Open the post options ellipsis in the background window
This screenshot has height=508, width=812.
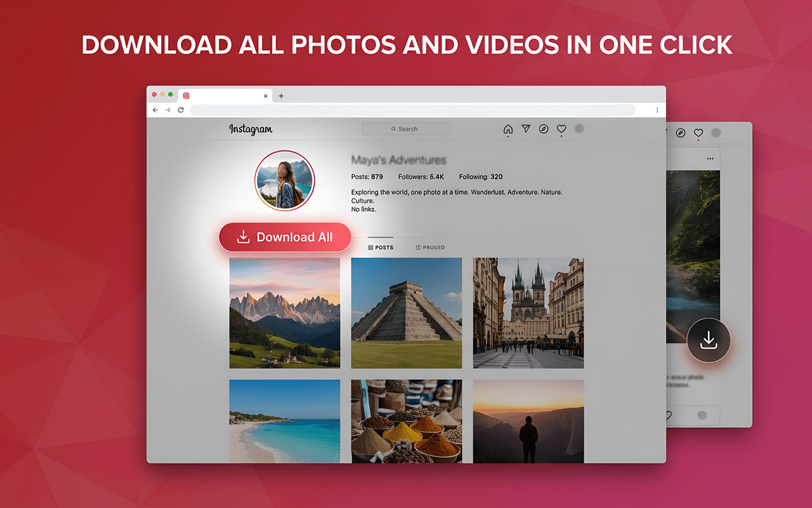coord(710,159)
